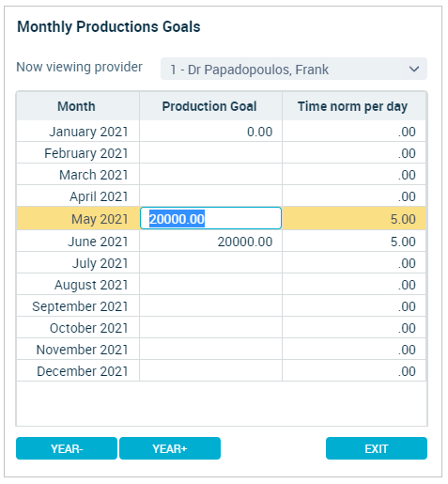Select the August 2021 month cell
The image size is (448, 484).
tap(78, 285)
